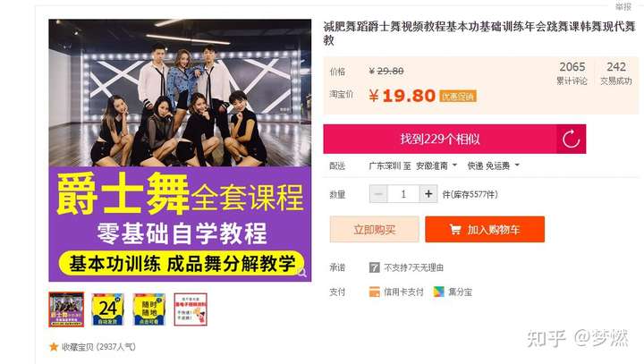Select the 随时随地 thumbnail
The image size is (644, 364).
click(149, 309)
